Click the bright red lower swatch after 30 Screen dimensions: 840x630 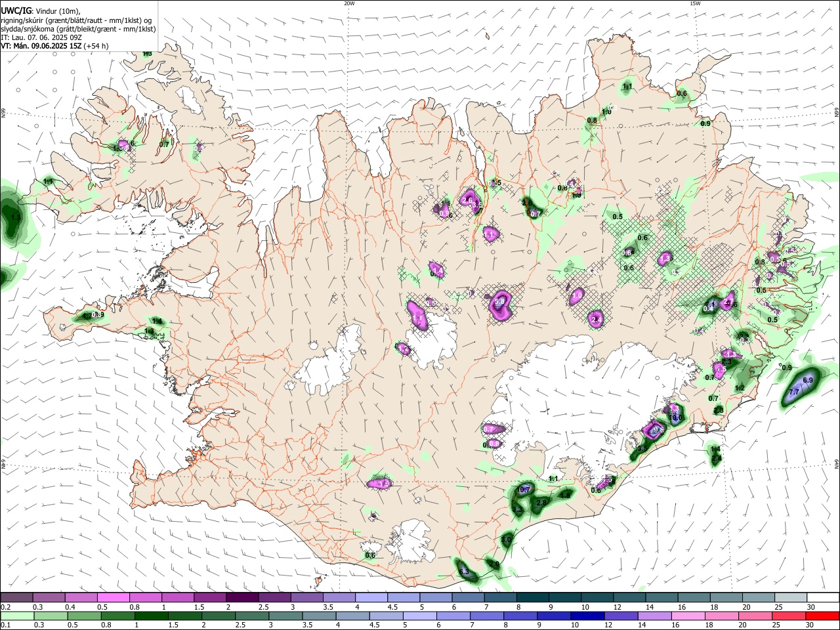(823, 616)
